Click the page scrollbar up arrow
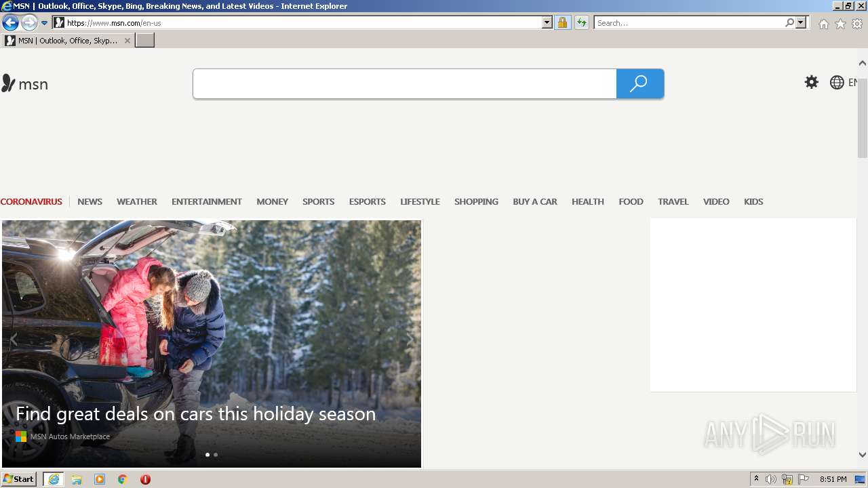Image resolution: width=868 pixels, height=488 pixels. click(x=862, y=63)
